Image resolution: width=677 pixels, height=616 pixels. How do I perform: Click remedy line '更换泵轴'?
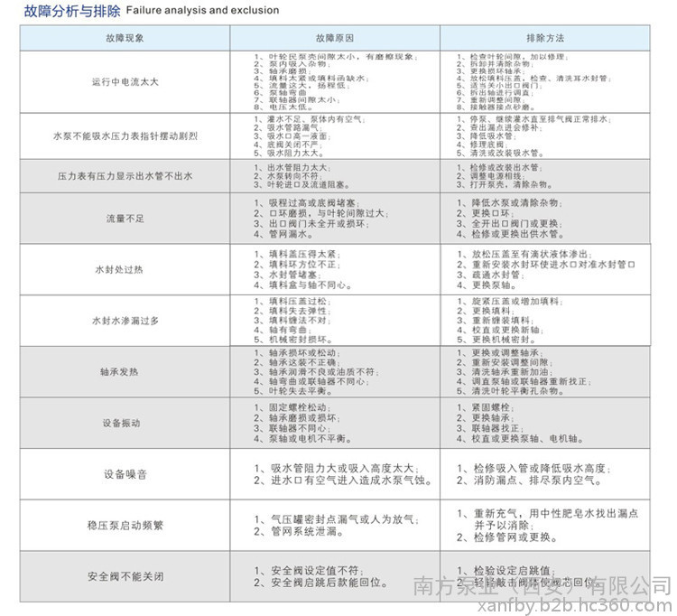[x=487, y=285]
